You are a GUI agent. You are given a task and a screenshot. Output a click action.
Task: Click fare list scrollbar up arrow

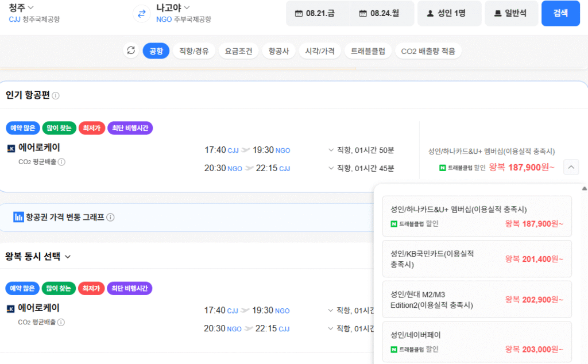[584, 188]
